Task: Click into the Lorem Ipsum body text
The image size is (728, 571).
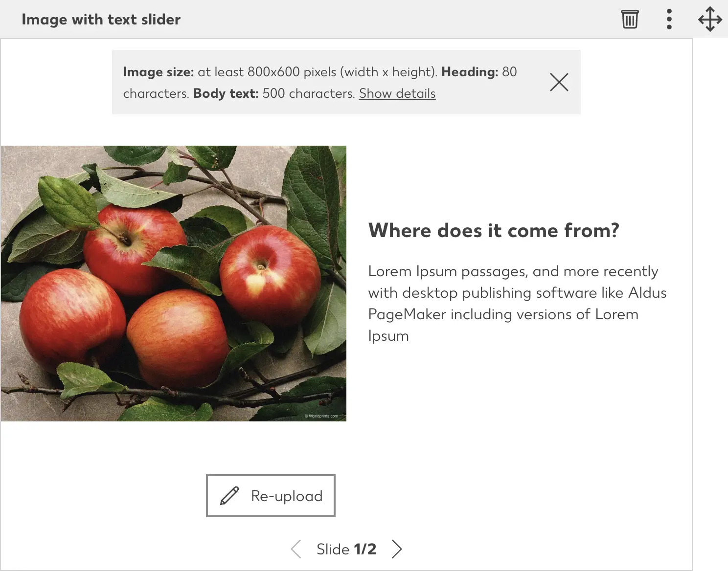Action: 517,303
